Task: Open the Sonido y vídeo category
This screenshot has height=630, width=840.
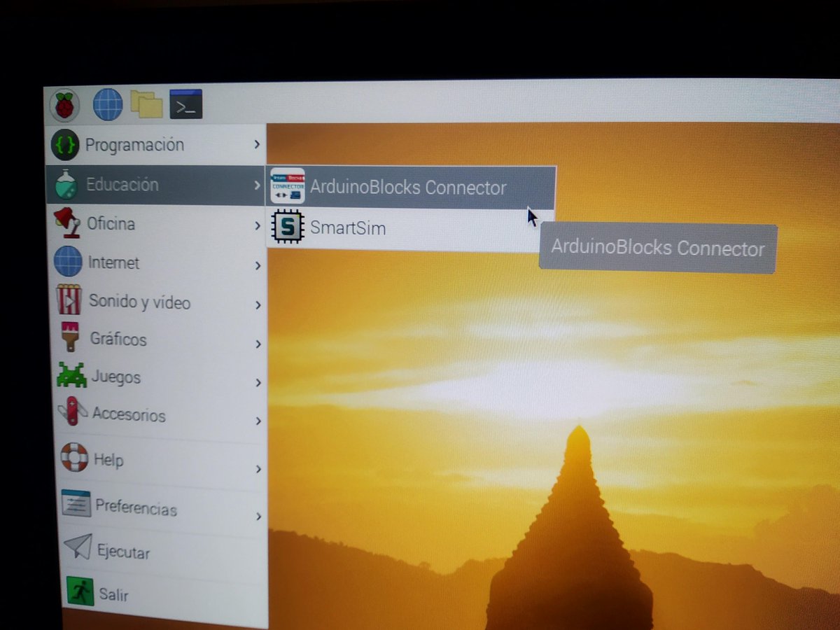Action: [x=157, y=302]
